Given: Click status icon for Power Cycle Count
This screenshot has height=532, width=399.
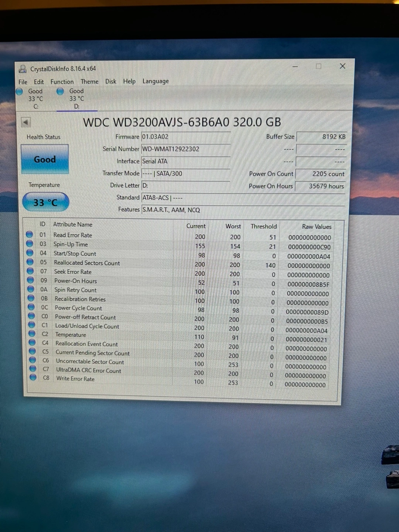Looking at the screenshot, I should [31, 307].
